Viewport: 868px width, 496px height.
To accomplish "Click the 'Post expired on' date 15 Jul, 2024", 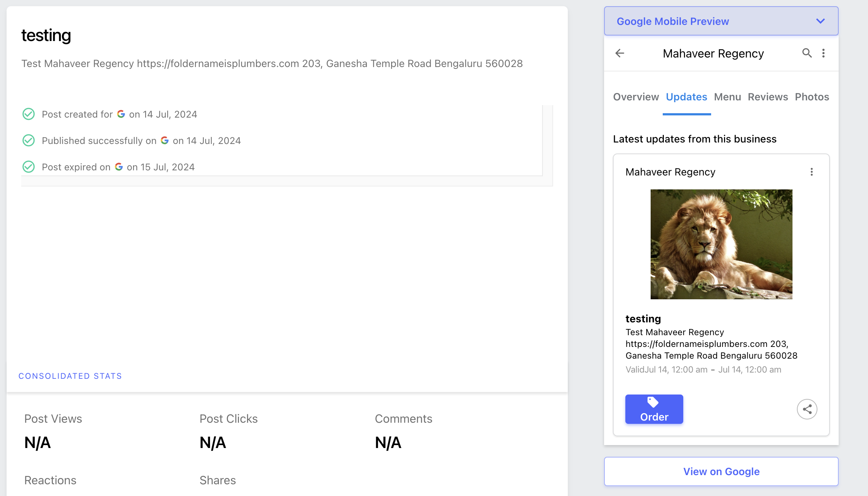I will tap(168, 167).
